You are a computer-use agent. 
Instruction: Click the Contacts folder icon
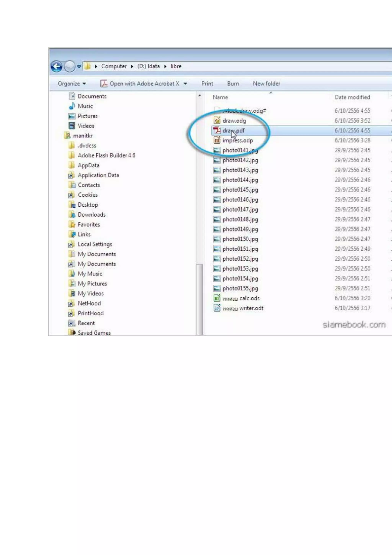point(72,185)
